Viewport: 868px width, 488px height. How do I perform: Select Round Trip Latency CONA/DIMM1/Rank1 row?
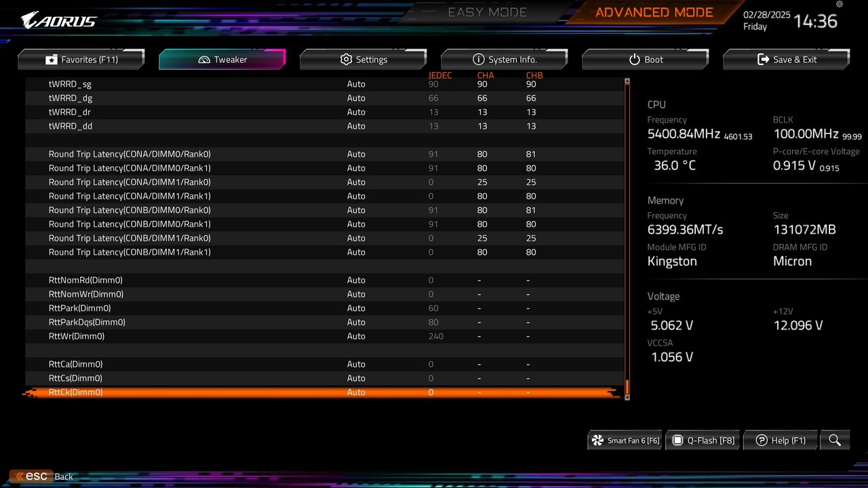[x=324, y=196]
